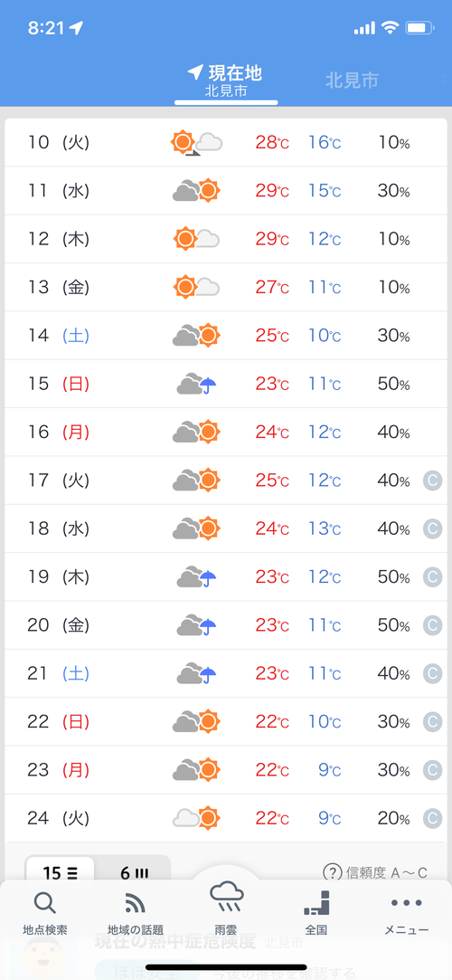Viewport: 452px width, 980px height.
Task: Switch to the 6 column view toggle
Action: 134,872
